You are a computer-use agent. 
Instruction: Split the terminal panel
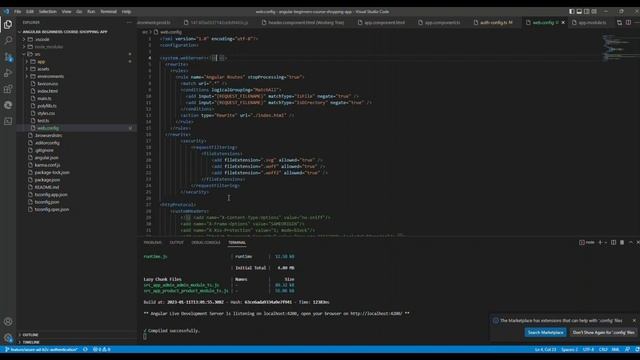[x=613, y=242]
